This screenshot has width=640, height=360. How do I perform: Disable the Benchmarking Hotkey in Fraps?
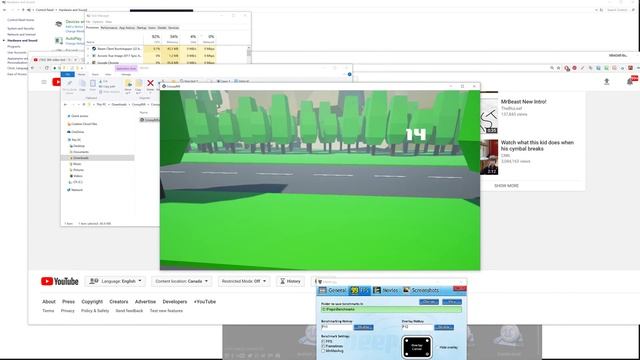click(363, 327)
